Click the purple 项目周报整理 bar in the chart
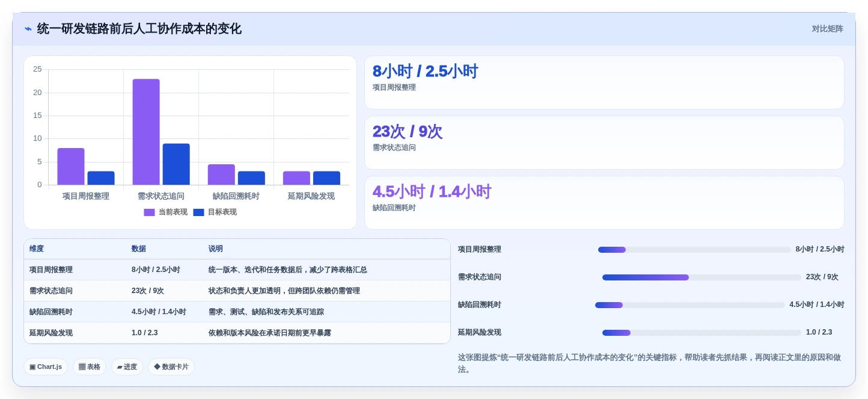Viewport: 868px width, 399px height. 71,167
